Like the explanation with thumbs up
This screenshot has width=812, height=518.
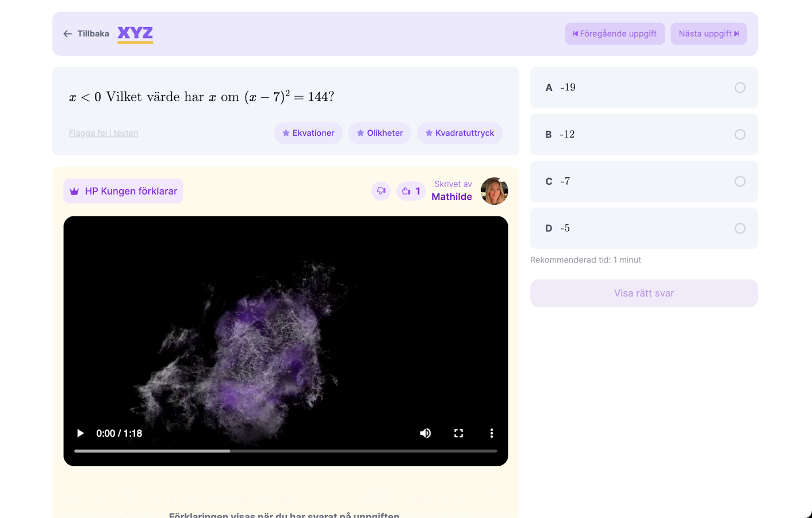(411, 191)
